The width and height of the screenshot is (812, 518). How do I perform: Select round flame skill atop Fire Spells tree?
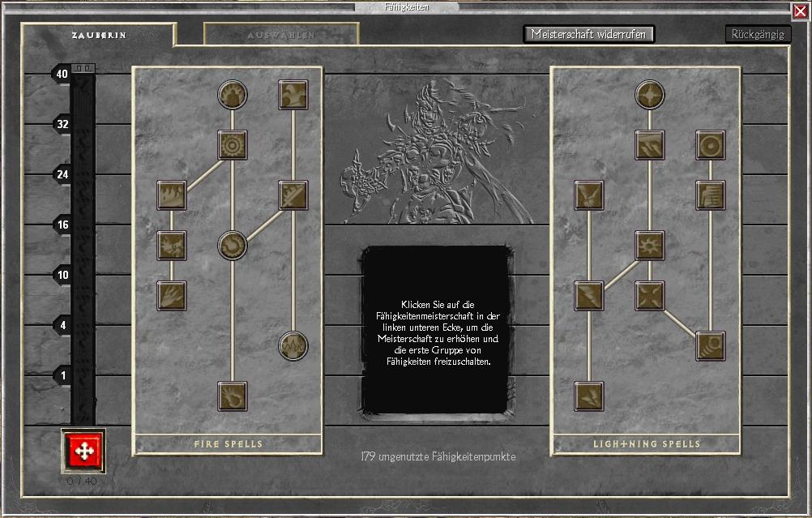click(233, 95)
